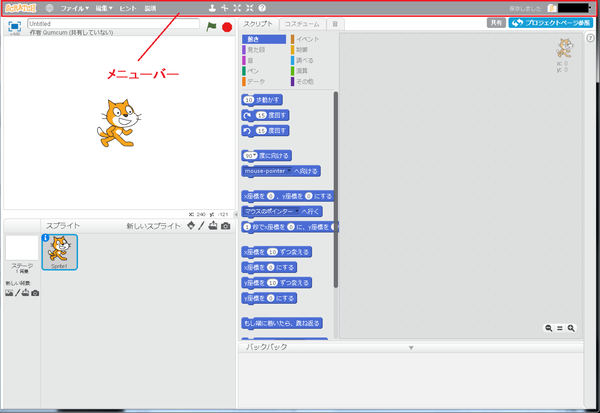Click the counter-clockwise arrow in the 15度回す block

(248, 131)
